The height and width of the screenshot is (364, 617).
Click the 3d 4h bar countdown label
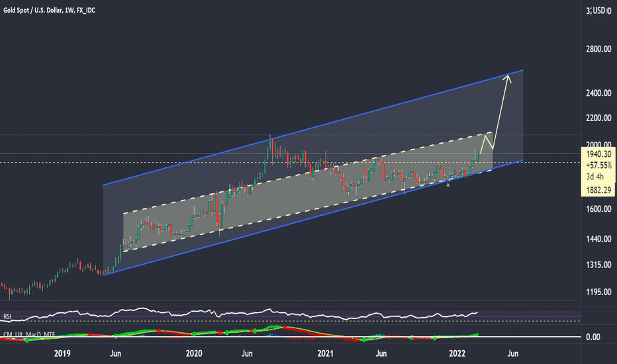(594, 177)
